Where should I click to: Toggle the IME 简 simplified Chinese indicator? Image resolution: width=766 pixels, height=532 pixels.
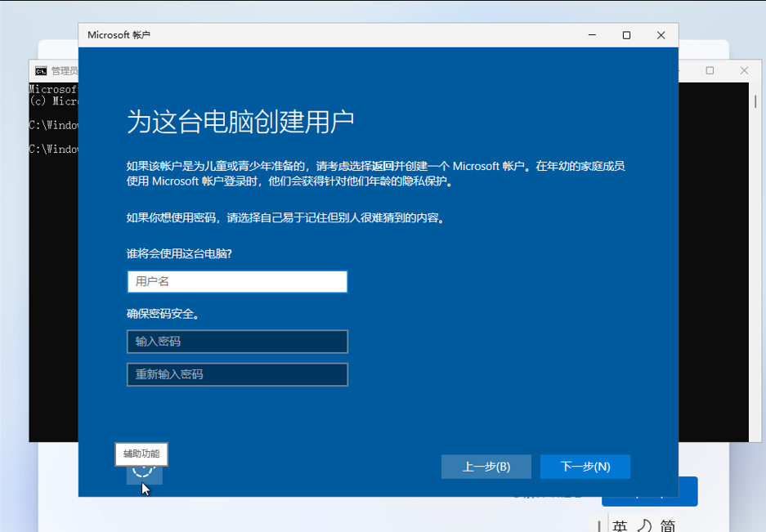pos(668,525)
